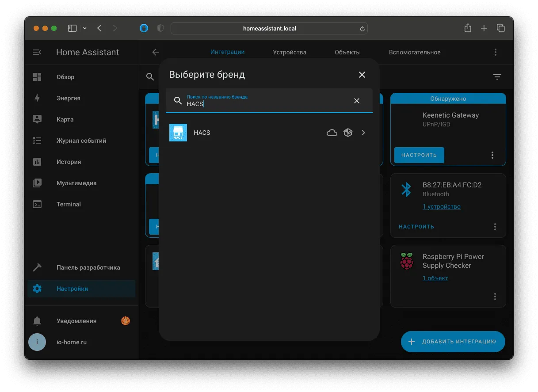Close the Выберите бренд dialog
Screen dimensions: 538x392
pyautogui.click(x=362, y=75)
